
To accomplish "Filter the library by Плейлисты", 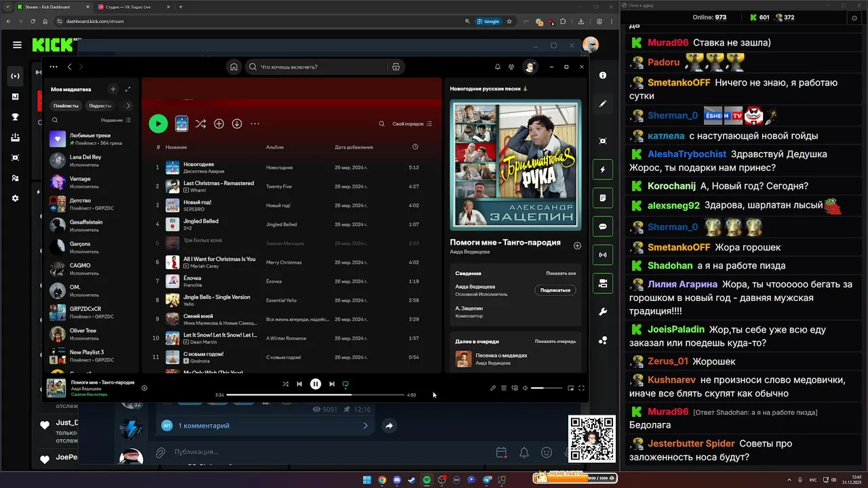I will point(66,106).
